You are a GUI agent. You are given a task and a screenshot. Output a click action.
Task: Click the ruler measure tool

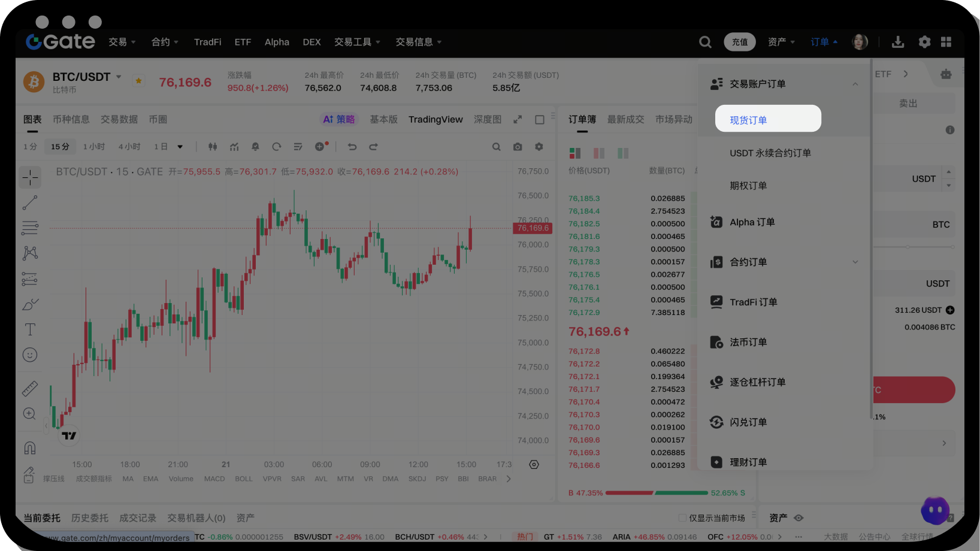30,389
